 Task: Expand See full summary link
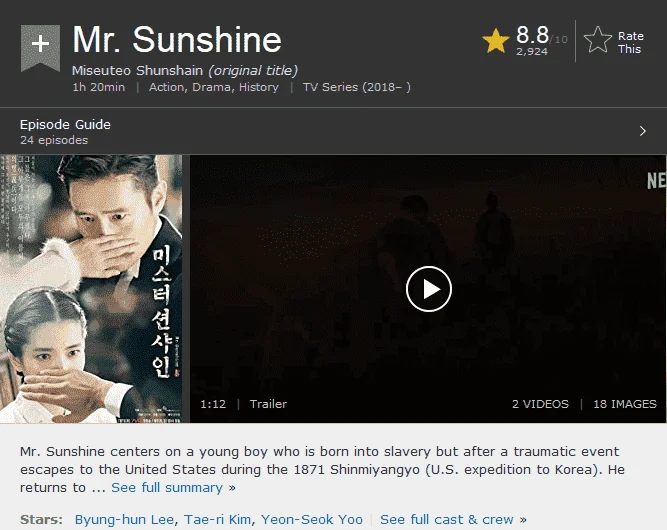(173, 487)
